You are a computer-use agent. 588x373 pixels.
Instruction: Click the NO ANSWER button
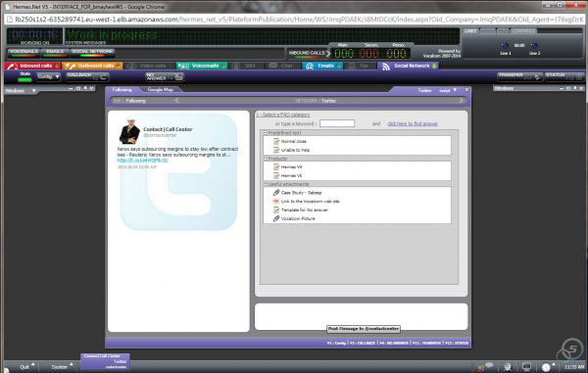tap(165, 76)
